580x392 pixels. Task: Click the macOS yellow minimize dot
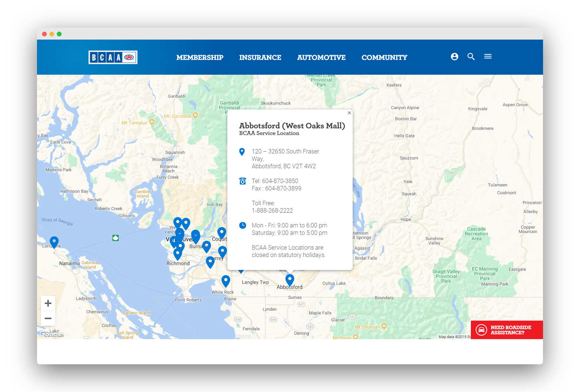[52, 34]
